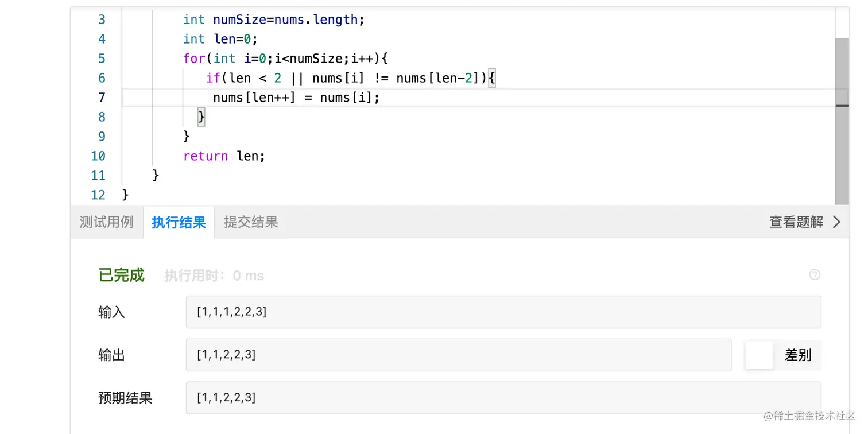Select the 执行结果 tab

(179, 223)
